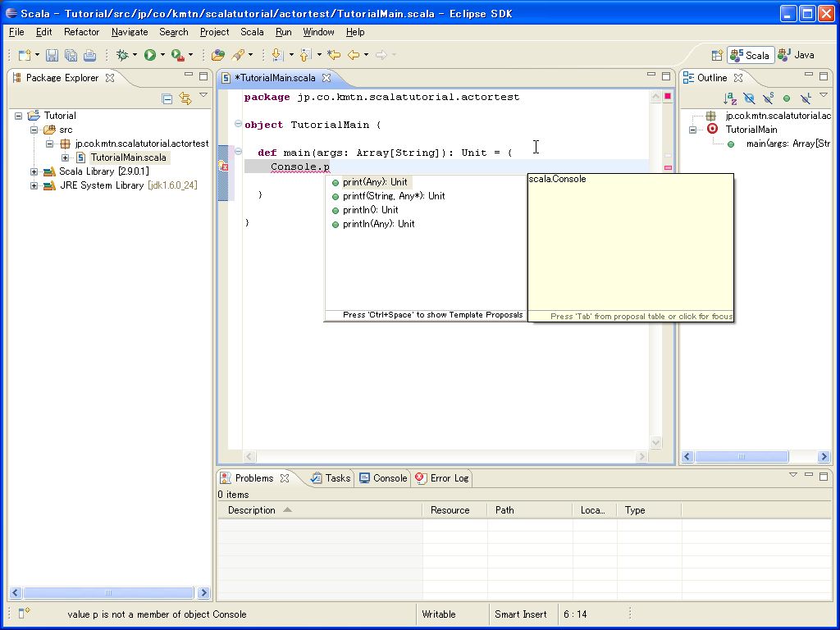Maximize the Package Explorer view

point(203,76)
